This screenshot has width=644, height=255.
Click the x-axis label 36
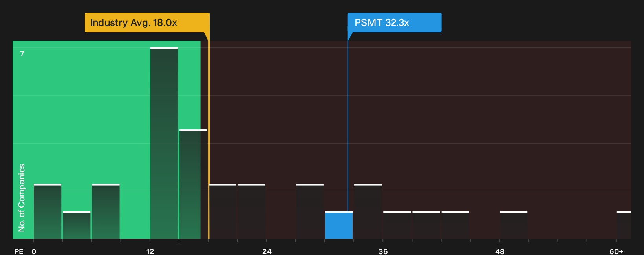383,251
